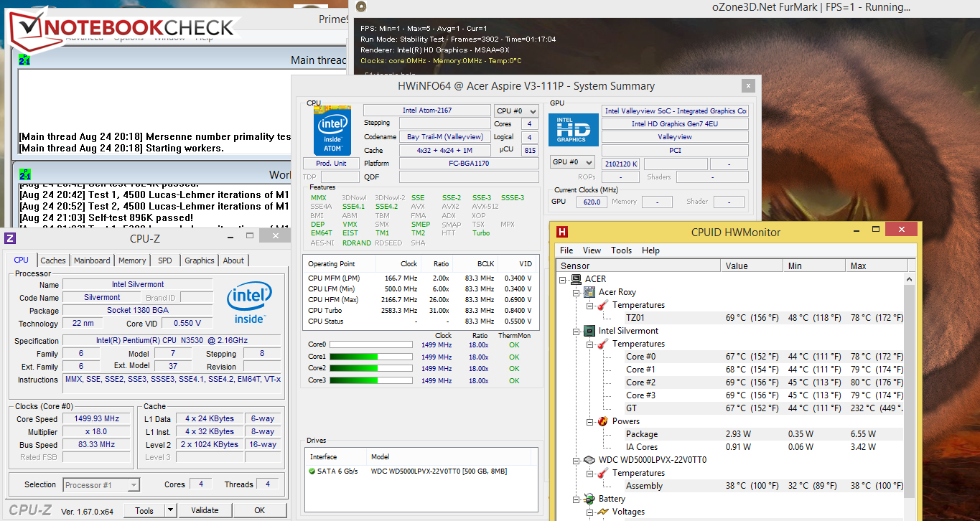Collapse the WDC WD5000LPVX drive node

tap(576, 460)
